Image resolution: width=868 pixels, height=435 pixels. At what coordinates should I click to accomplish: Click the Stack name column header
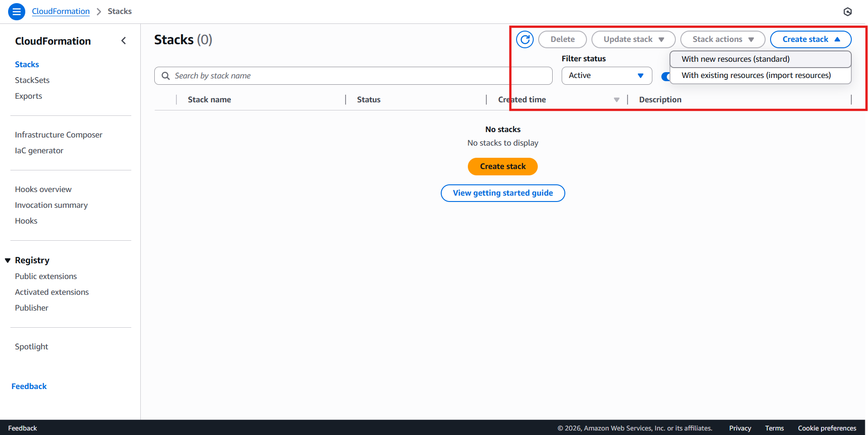pos(209,100)
